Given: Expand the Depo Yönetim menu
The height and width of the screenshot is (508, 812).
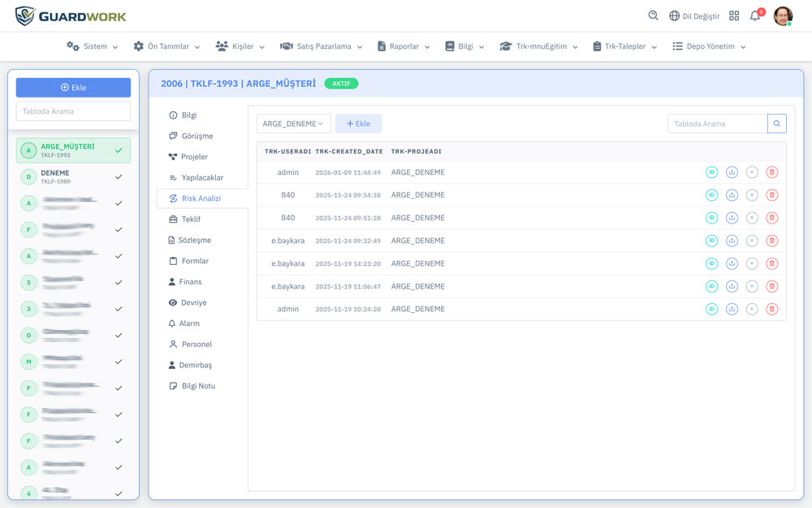Looking at the screenshot, I should [709, 46].
